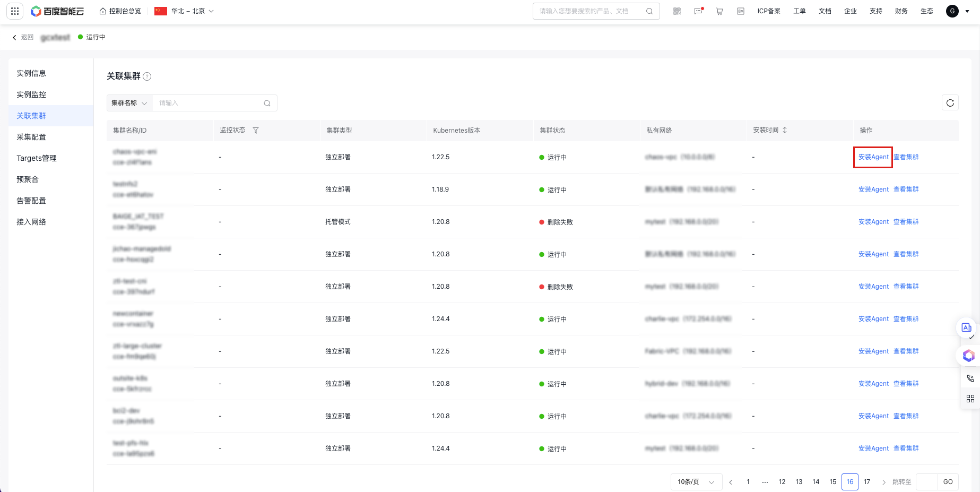Select 关联集群 in the sidebar
The image size is (980, 492).
point(51,116)
